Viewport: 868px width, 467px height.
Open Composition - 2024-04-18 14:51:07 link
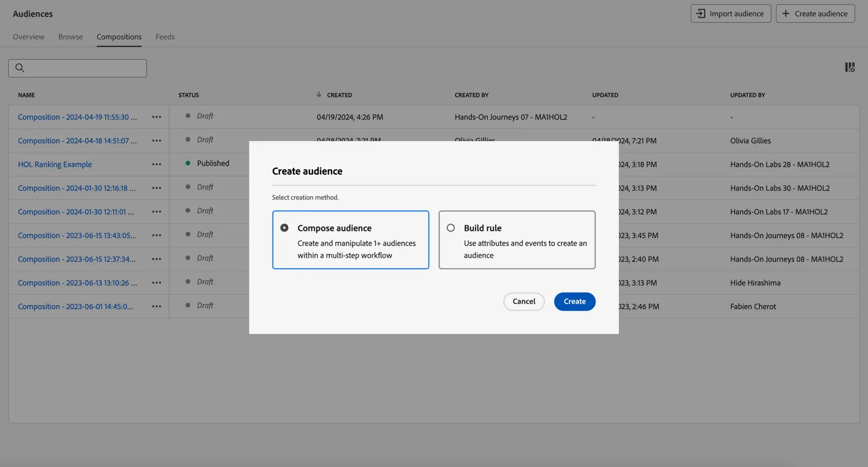click(77, 140)
